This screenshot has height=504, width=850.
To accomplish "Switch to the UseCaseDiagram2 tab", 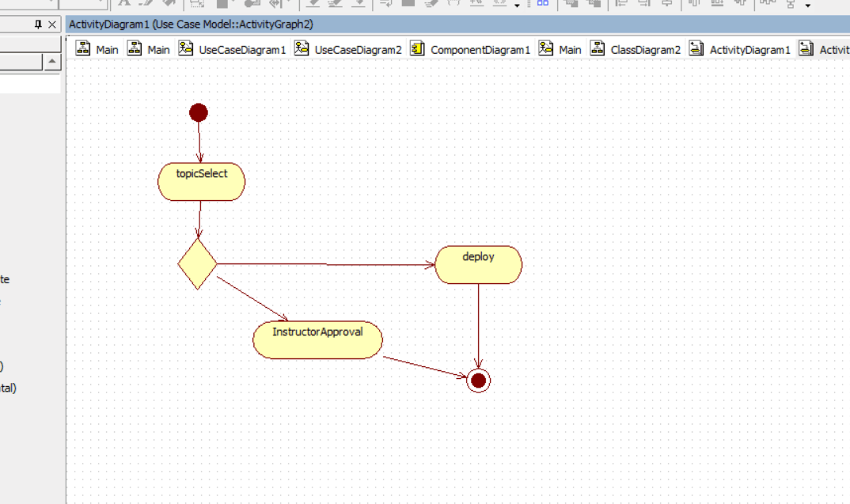I will 348,49.
